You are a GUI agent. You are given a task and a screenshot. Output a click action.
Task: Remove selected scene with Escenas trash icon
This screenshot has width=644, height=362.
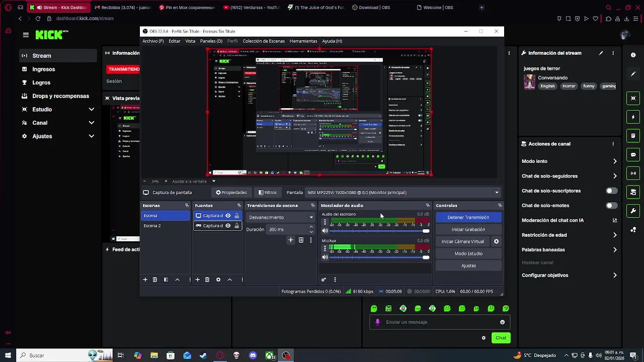pyautogui.click(x=155, y=280)
